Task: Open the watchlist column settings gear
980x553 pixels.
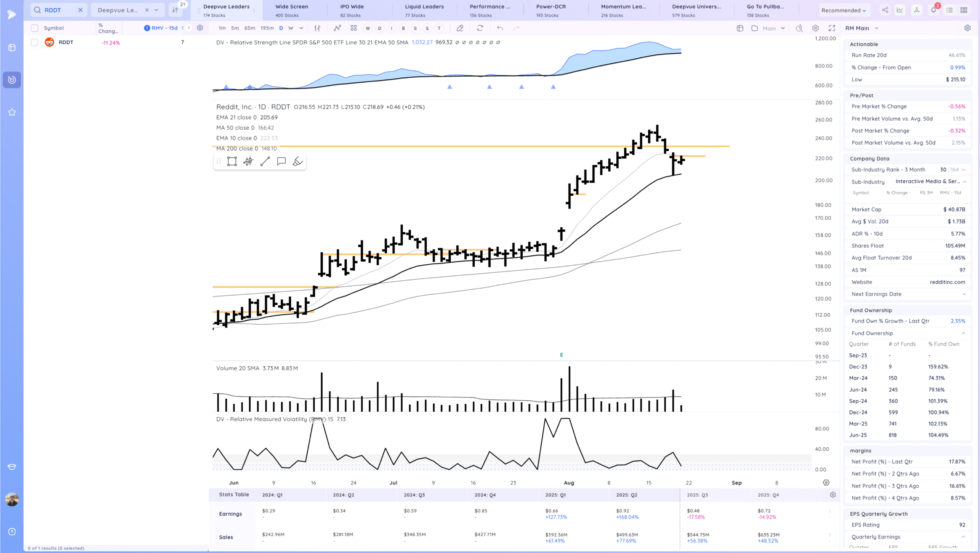Action: [x=200, y=28]
